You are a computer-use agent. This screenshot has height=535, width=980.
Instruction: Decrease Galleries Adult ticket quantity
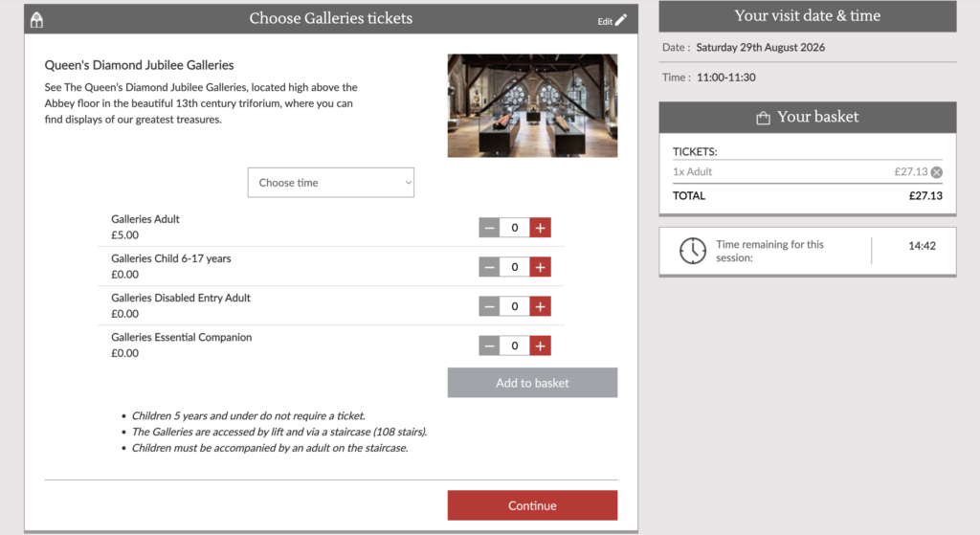pos(489,228)
